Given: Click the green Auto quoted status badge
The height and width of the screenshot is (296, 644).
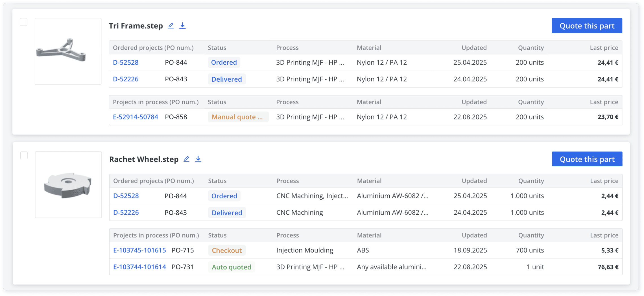Looking at the screenshot, I should pyautogui.click(x=232, y=267).
